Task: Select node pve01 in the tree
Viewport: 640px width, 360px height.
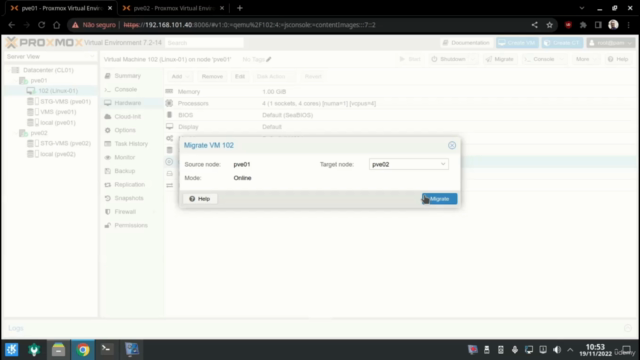Action: [x=39, y=80]
